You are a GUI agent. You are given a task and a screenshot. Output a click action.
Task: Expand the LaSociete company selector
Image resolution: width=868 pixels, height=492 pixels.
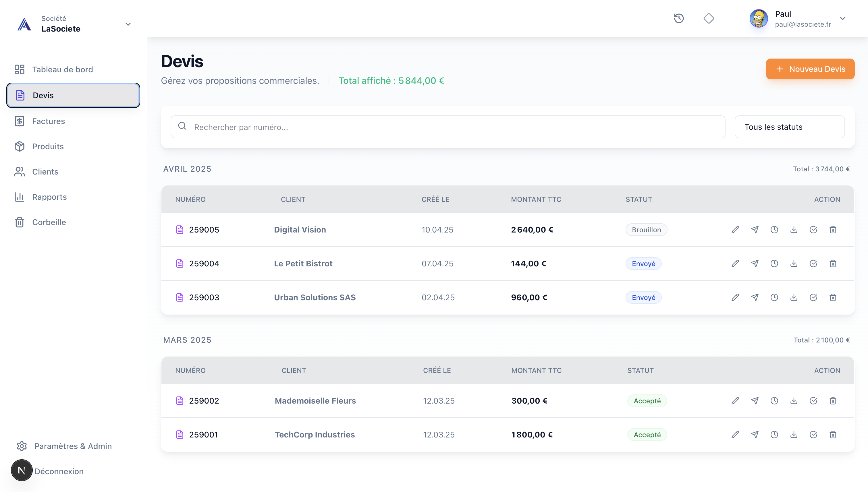pyautogui.click(x=128, y=24)
